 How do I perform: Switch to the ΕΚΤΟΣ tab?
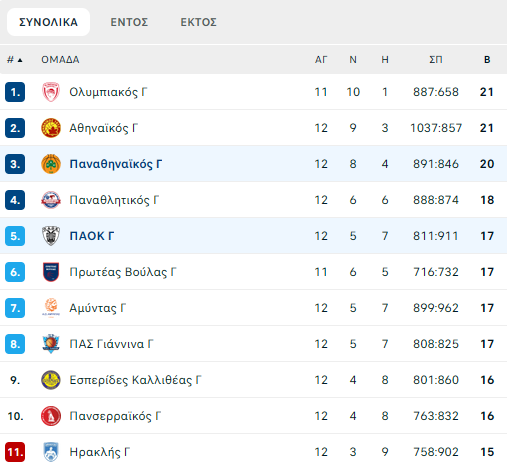198,22
